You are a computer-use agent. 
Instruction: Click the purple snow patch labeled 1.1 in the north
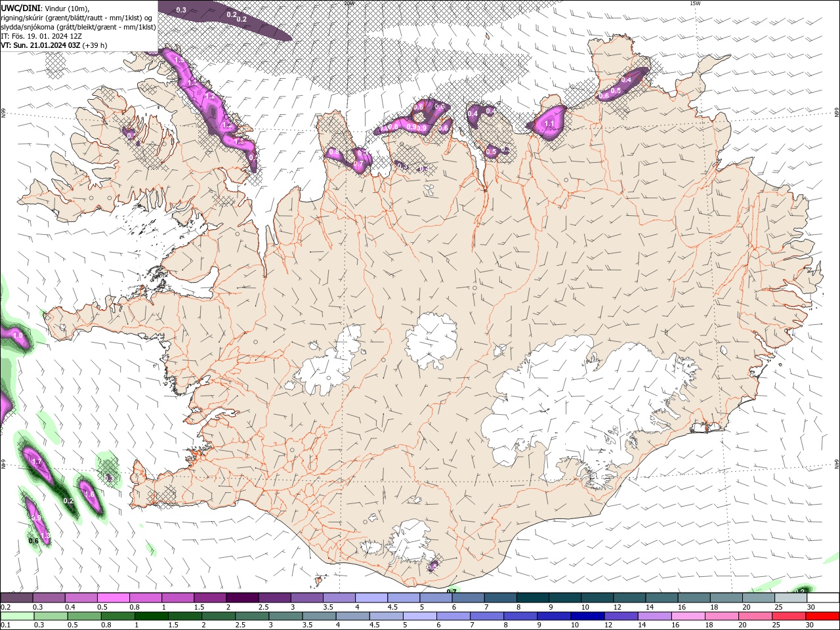pos(549,123)
